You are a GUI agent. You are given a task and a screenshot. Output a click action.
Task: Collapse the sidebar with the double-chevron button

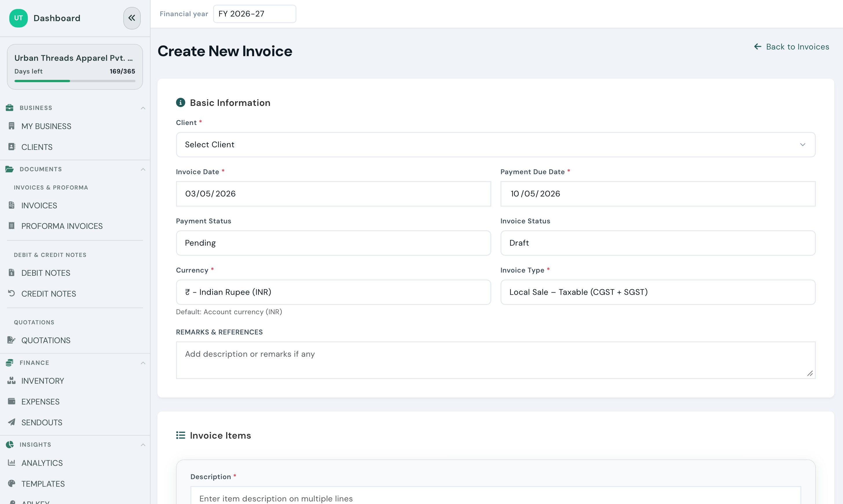click(132, 18)
